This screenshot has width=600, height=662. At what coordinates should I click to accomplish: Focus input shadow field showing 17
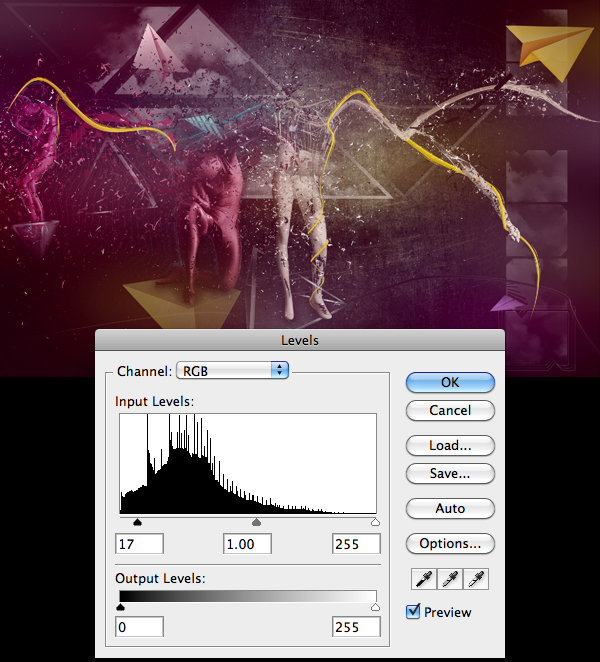pyautogui.click(x=139, y=544)
